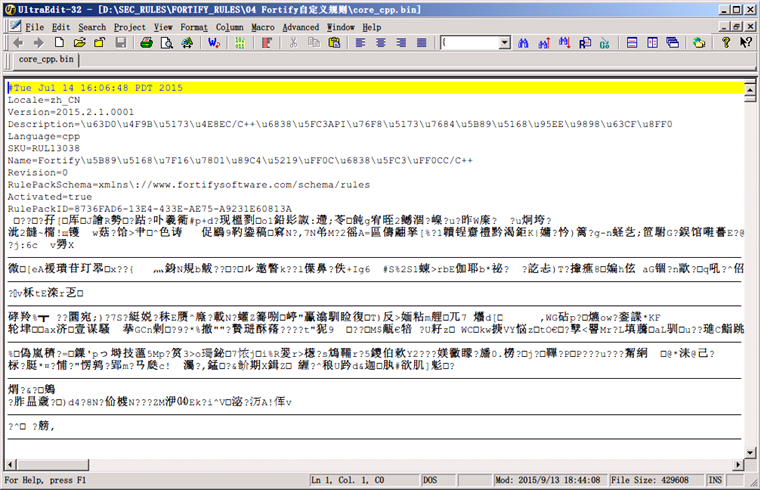Click the highlighted '#Tue Jul 14' first line

[376, 88]
